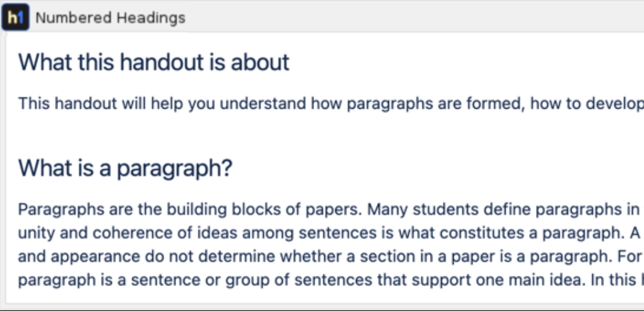Screen dimensions: 644x311
Task: Click the gray macro header bar
Action: click(406, 17)
